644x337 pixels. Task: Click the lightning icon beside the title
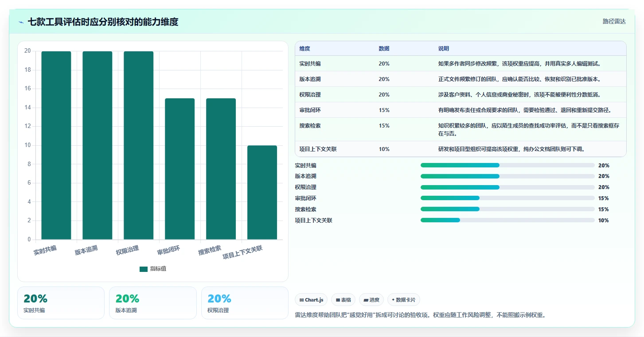(21, 22)
